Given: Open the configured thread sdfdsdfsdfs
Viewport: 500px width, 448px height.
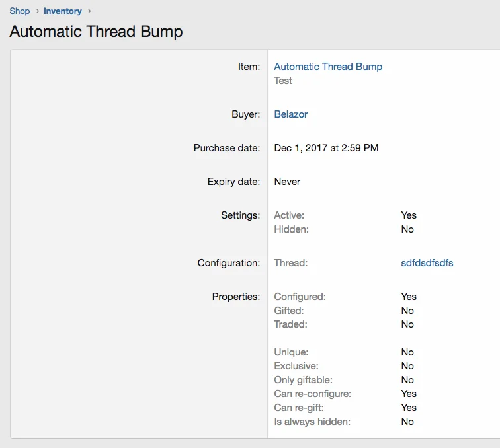Looking at the screenshot, I should pos(427,263).
